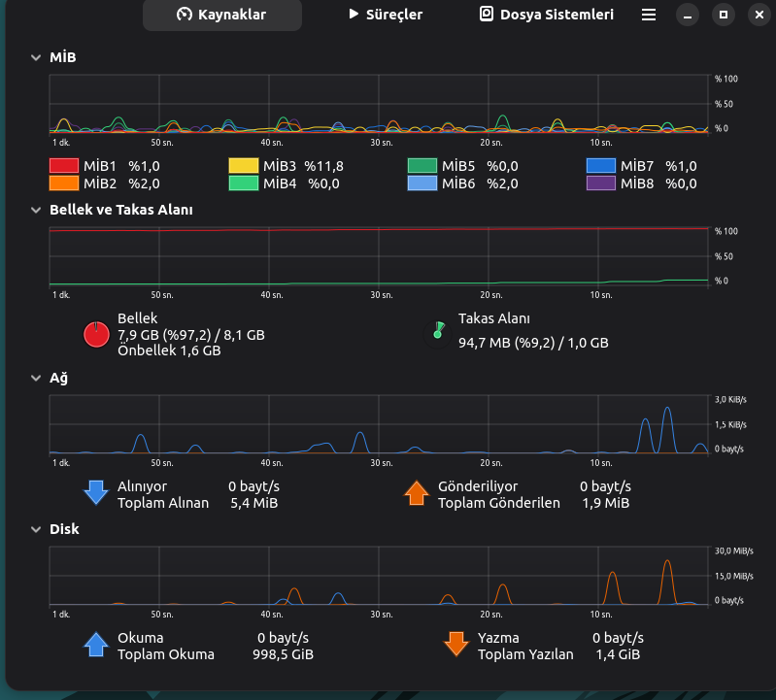Click the orange Yazma disk arrow icon

pyautogui.click(x=455, y=645)
